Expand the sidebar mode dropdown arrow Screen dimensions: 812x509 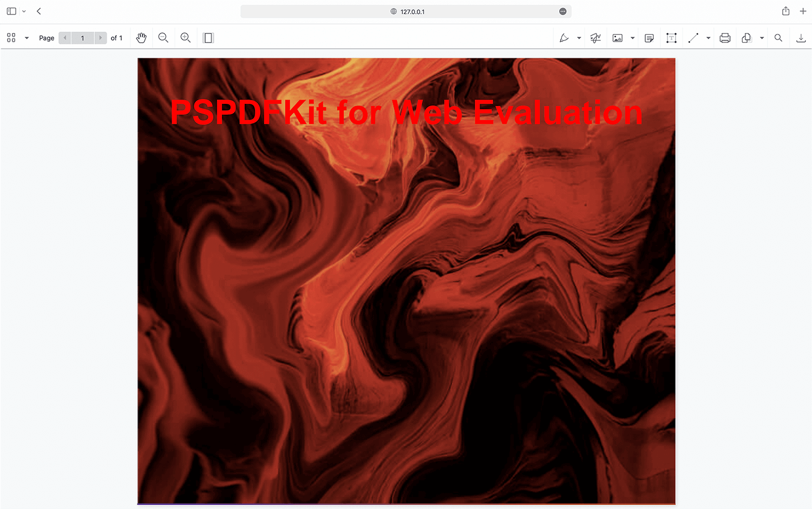tap(27, 38)
